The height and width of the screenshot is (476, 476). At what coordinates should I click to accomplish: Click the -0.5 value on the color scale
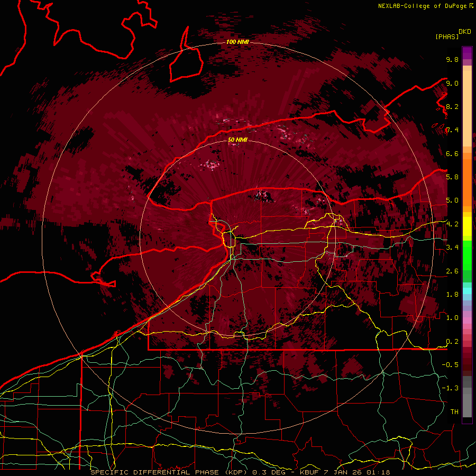click(x=450, y=364)
